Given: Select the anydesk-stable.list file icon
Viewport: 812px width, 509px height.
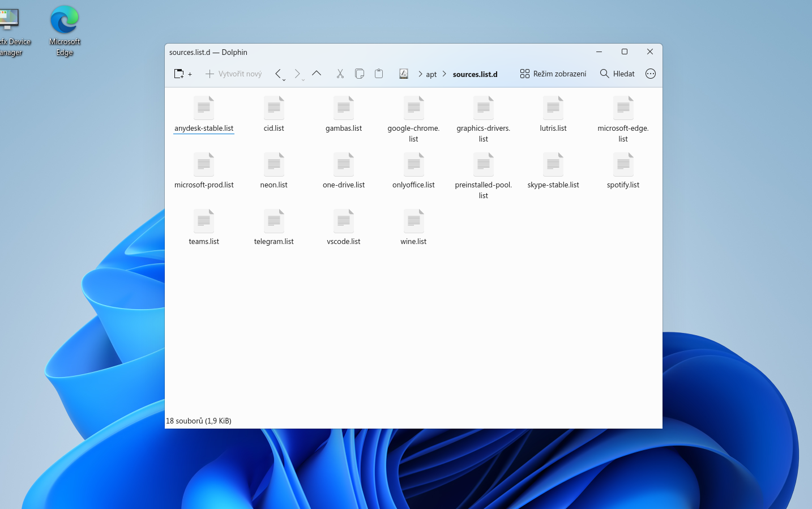Looking at the screenshot, I should [x=204, y=108].
